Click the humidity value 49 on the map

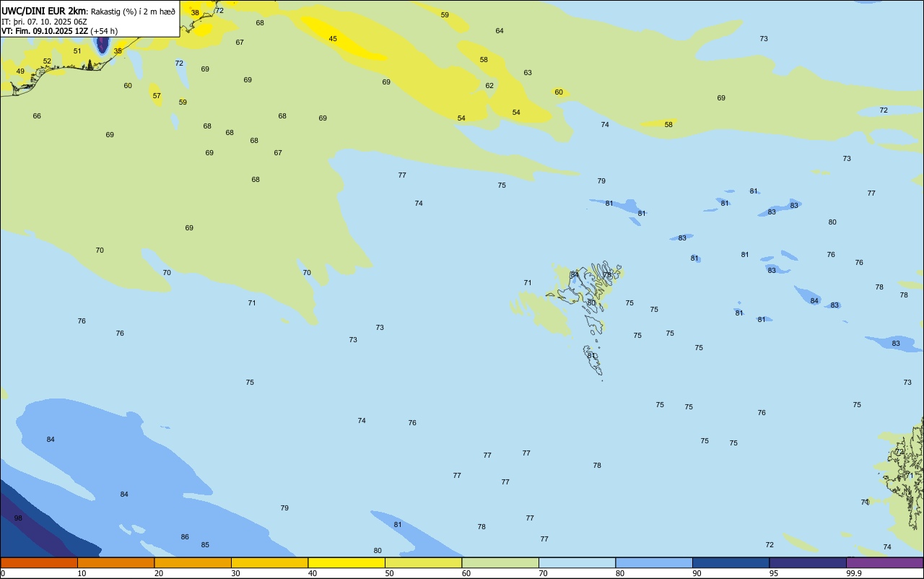20,71
